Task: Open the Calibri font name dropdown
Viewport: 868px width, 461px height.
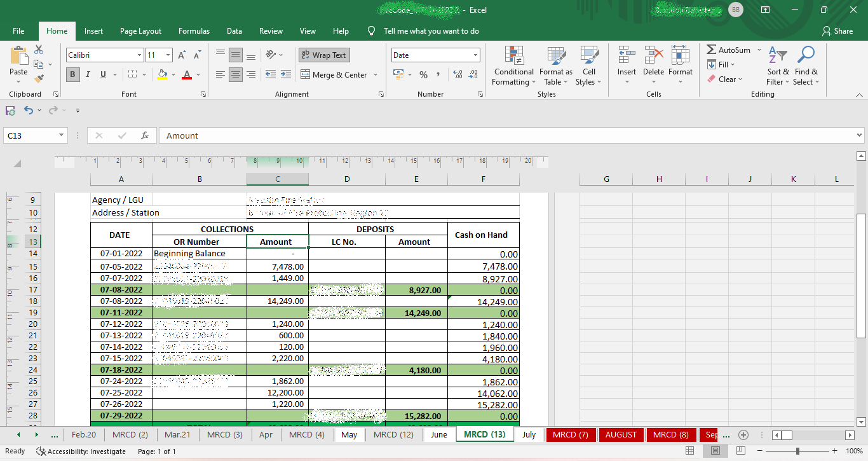Action: (140, 55)
